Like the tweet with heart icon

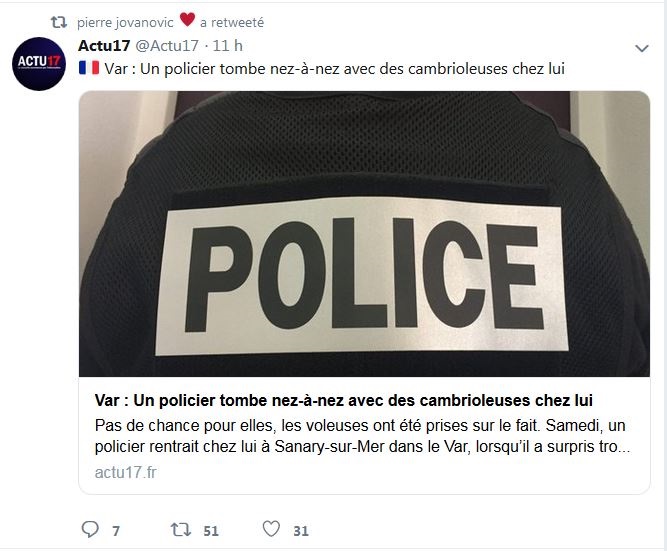click(x=271, y=529)
